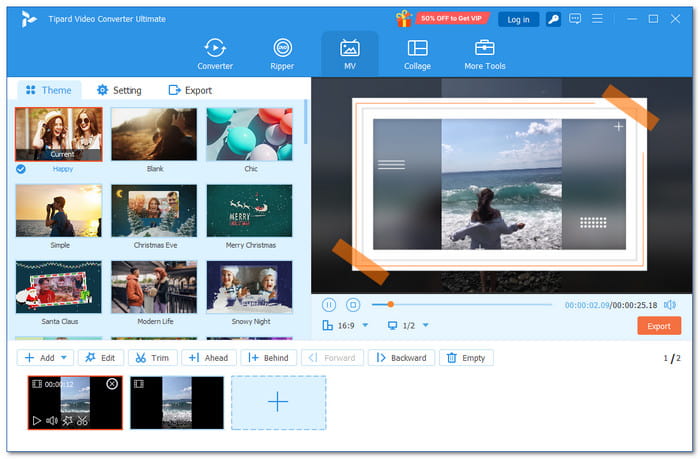Select the Blank theme thumbnail
This screenshot has height=459, width=700.
coord(154,134)
